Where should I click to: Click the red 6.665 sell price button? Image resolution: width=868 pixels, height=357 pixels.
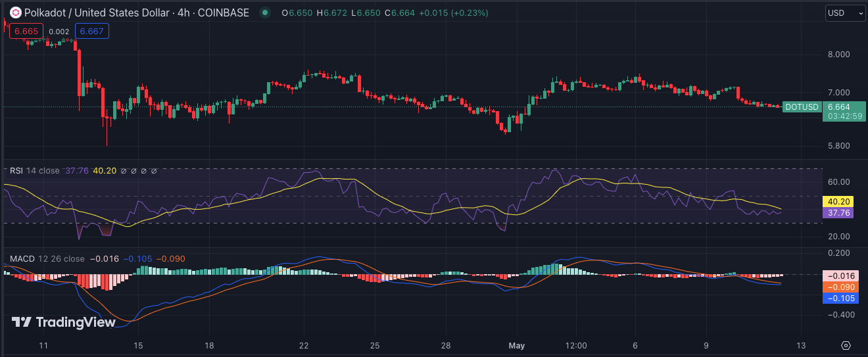(x=26, y=31)
